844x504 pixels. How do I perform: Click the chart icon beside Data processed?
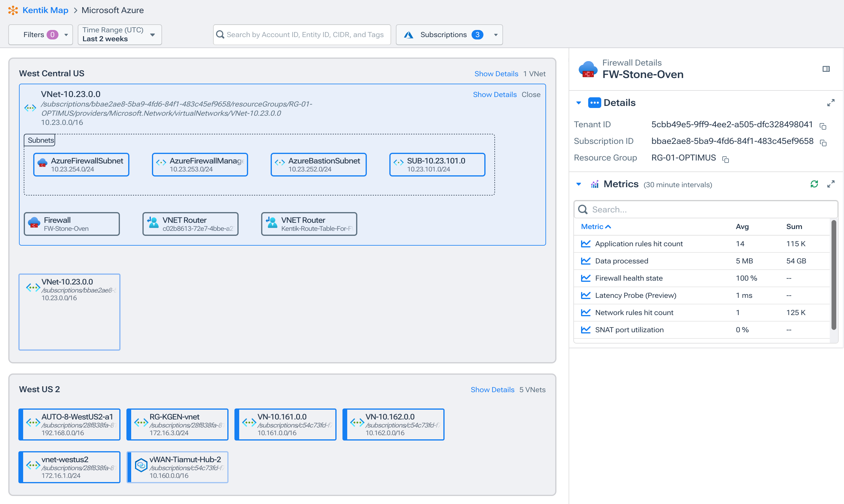(x=586, y=261)
